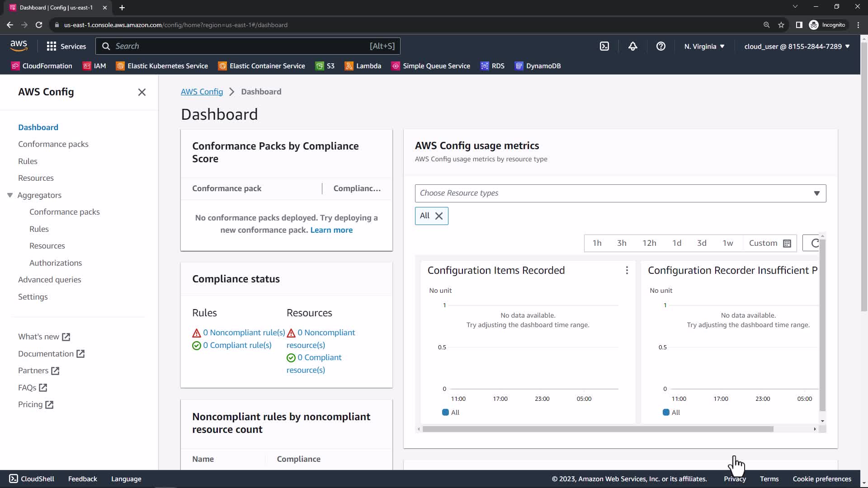Screen dimensions: 868x488
Task: Expand the Choose Resource types dropdown
Action: click(816, 193)
